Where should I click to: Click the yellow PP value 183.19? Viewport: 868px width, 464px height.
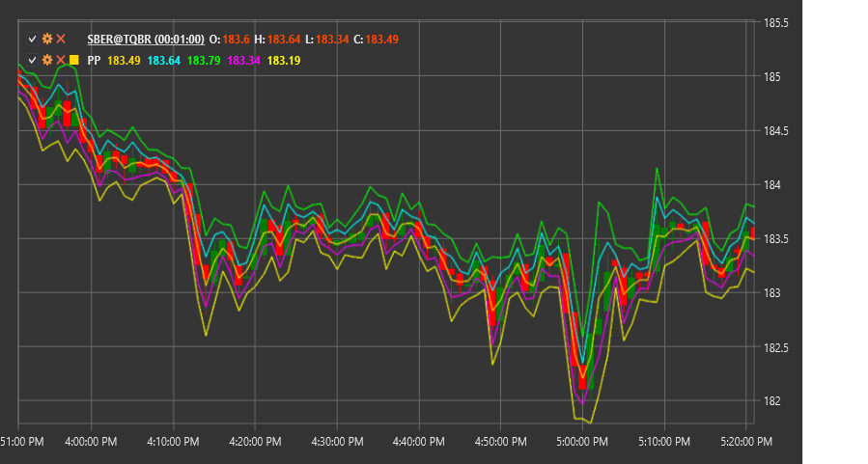coord(284,60)
